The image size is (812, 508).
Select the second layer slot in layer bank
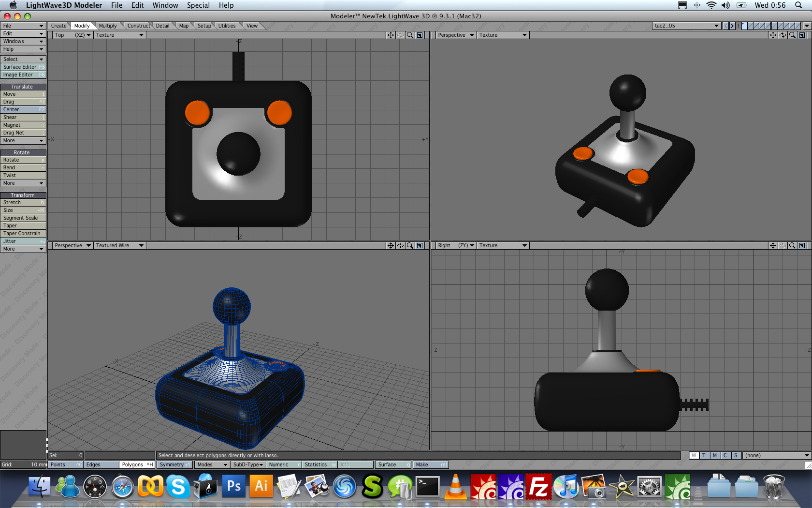point(750,26)
